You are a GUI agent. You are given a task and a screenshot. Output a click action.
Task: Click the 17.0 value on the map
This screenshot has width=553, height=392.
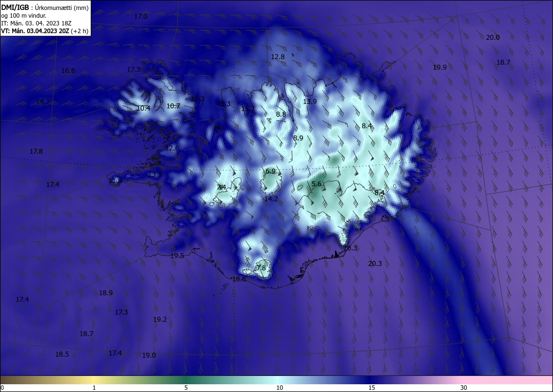pos(140,17)
